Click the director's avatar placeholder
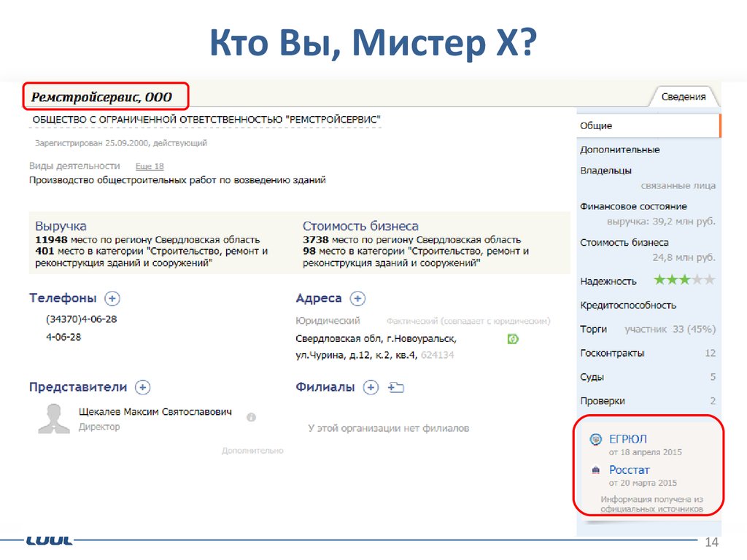747x560 pixels. point(54,418)
